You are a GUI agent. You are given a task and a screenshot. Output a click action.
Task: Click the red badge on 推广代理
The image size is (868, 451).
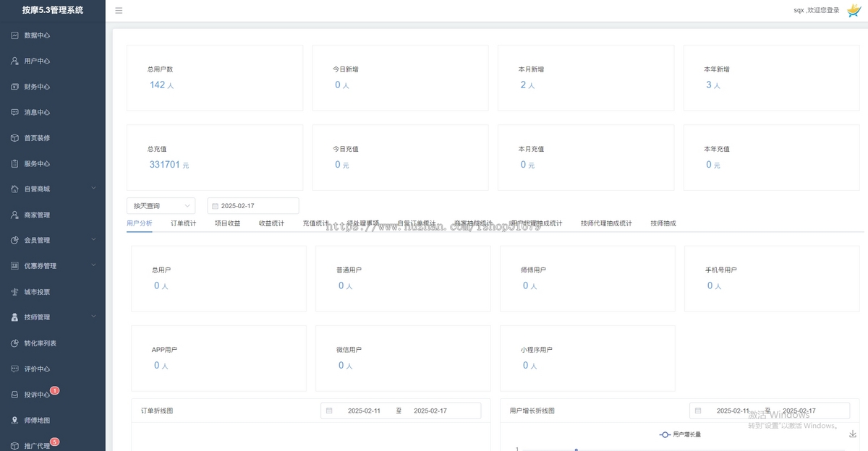click(x=55, y=442)
